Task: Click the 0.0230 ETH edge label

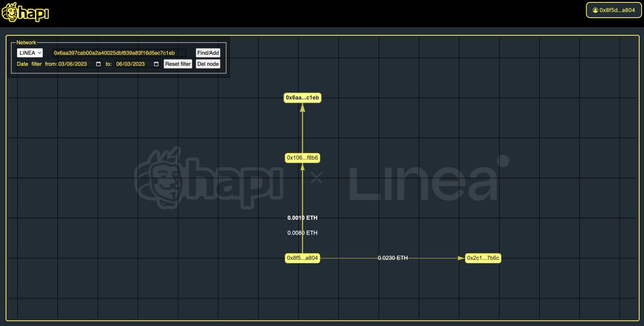Action: click(x=393, y=258)
